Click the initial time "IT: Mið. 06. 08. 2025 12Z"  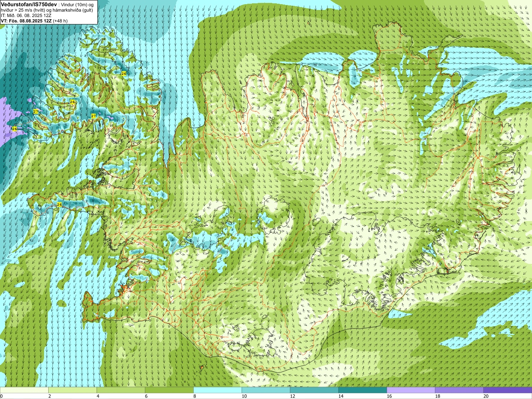tap(26, 15)
